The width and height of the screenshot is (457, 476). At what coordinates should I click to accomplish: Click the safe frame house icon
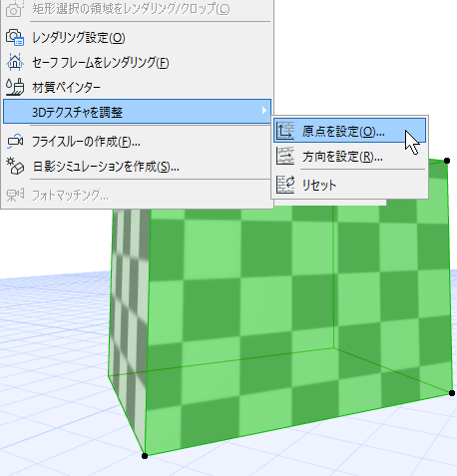(15, 62)
